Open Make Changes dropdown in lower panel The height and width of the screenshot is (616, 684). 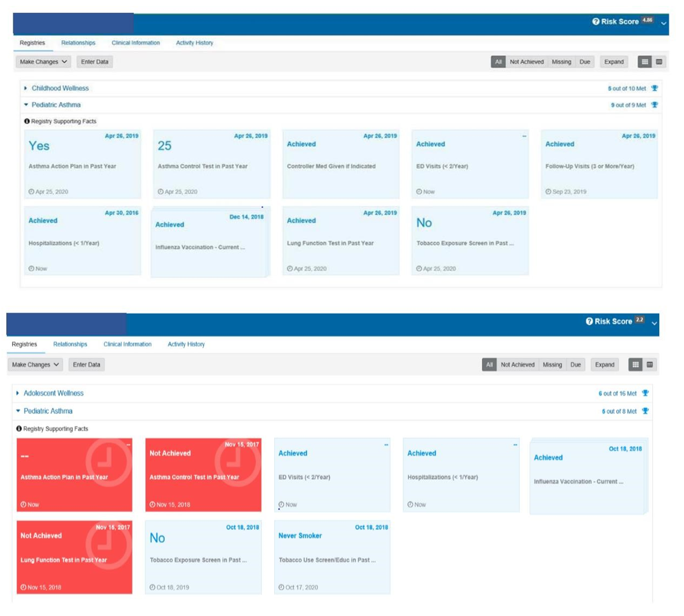35,365
